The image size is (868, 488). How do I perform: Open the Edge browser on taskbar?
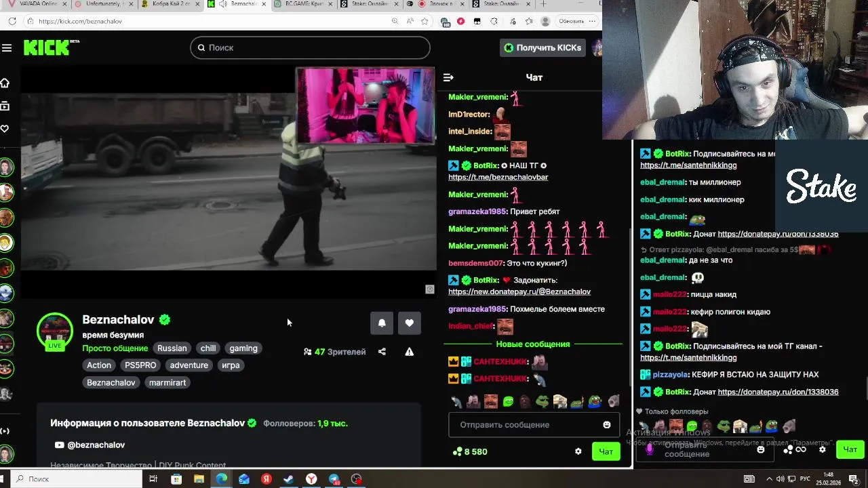(222, 479)
